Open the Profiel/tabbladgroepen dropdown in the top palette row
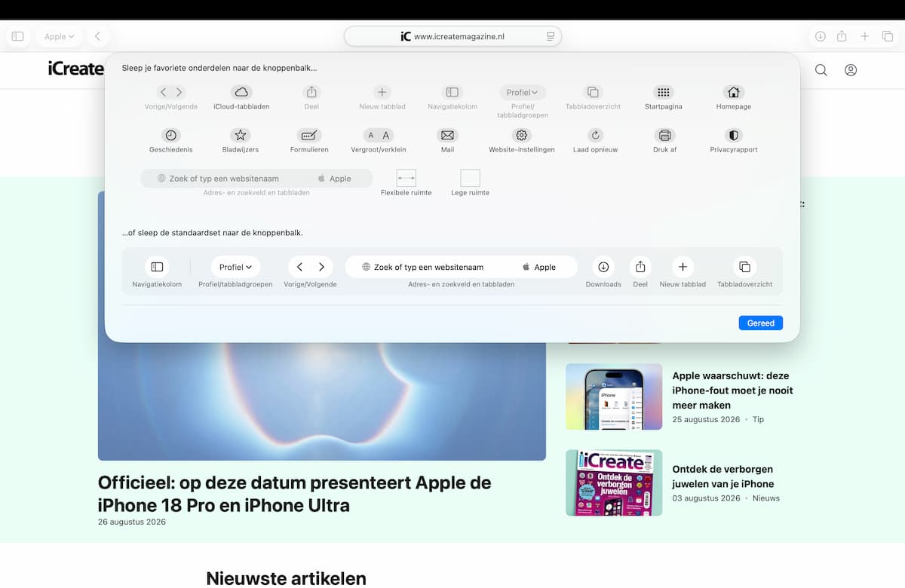905x588 pixels. tap(523, 92)
